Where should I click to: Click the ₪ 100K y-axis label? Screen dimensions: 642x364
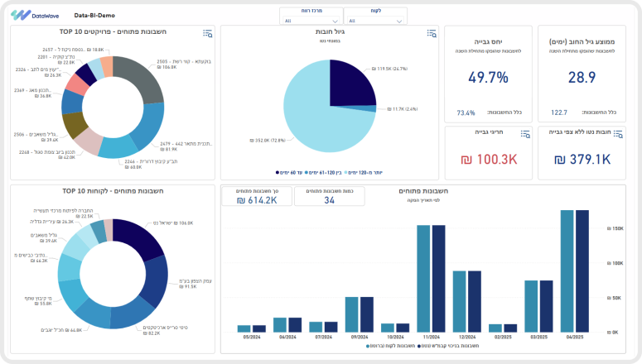pos(615,263)
